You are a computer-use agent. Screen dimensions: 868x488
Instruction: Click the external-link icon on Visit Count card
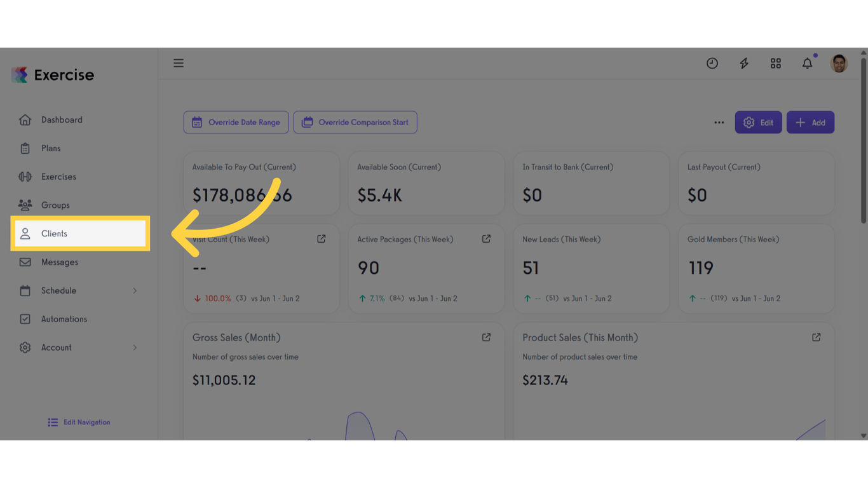[x=321, y=239]
